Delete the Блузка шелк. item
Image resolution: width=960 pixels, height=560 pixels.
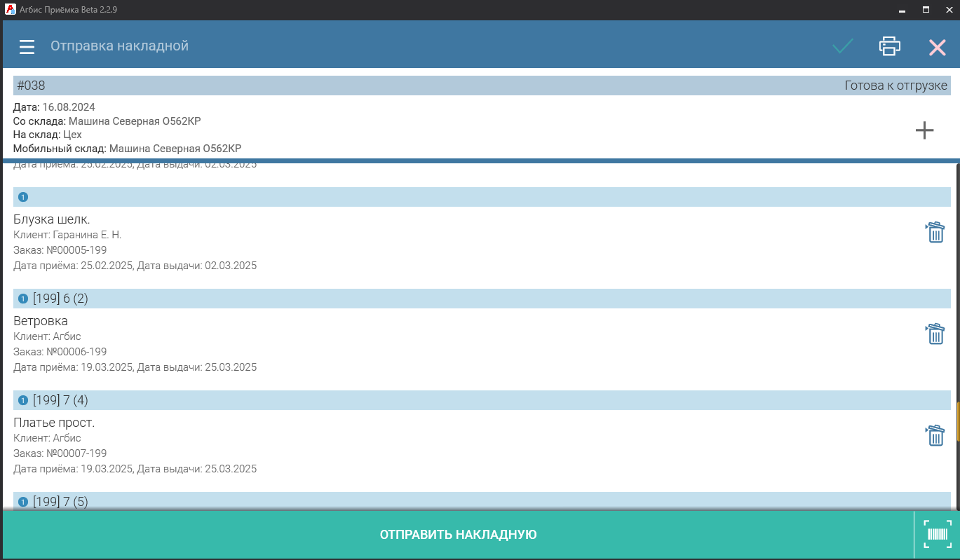click(935, 232)
